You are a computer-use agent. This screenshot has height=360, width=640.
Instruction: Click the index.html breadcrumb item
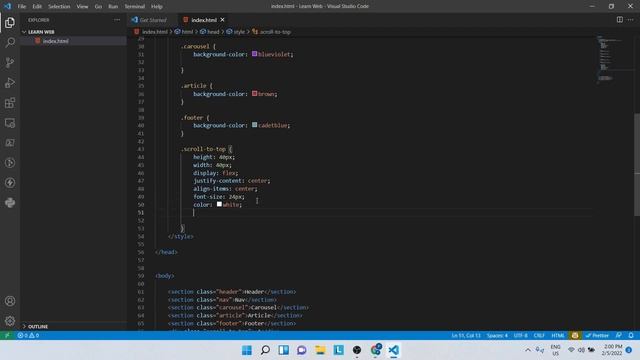pyautogui.click(x=151, y=32)
